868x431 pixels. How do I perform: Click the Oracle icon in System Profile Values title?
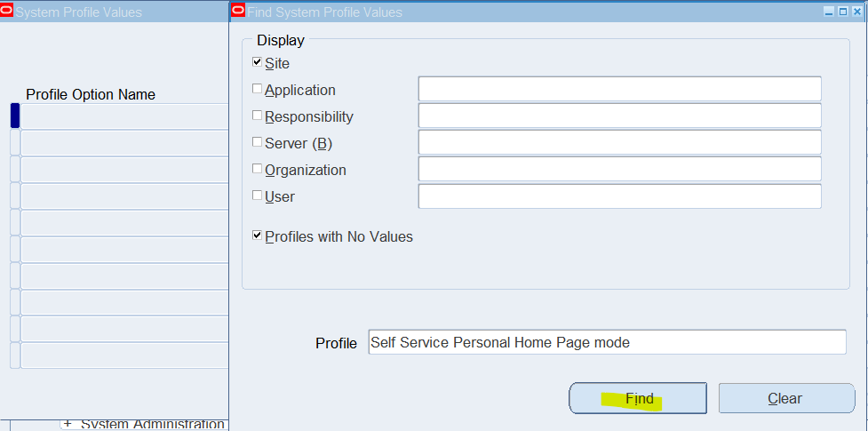[x=6, y=11]
